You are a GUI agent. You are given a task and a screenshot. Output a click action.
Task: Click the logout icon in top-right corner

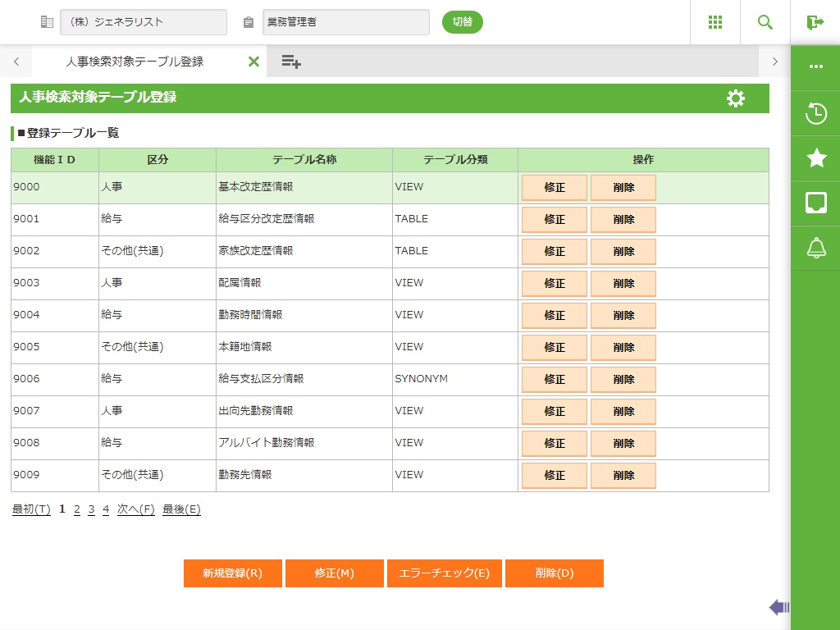point(815,22)
